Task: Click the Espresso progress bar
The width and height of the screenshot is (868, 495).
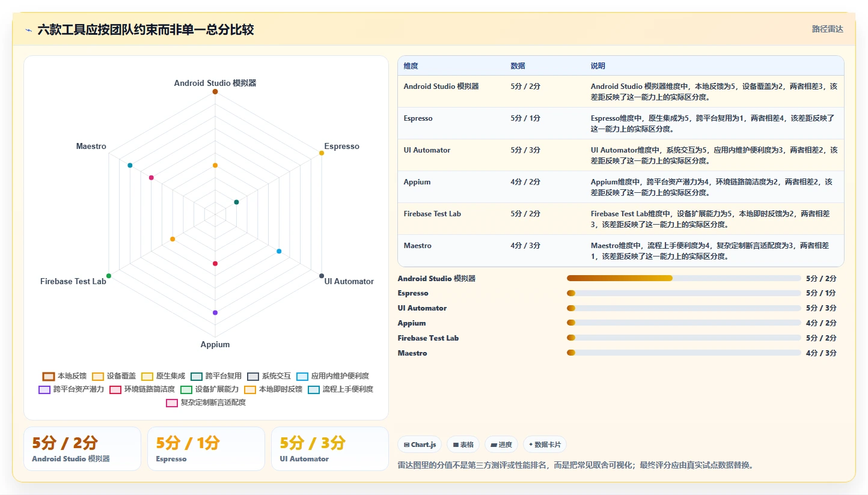Action: (x=684, y=293)
